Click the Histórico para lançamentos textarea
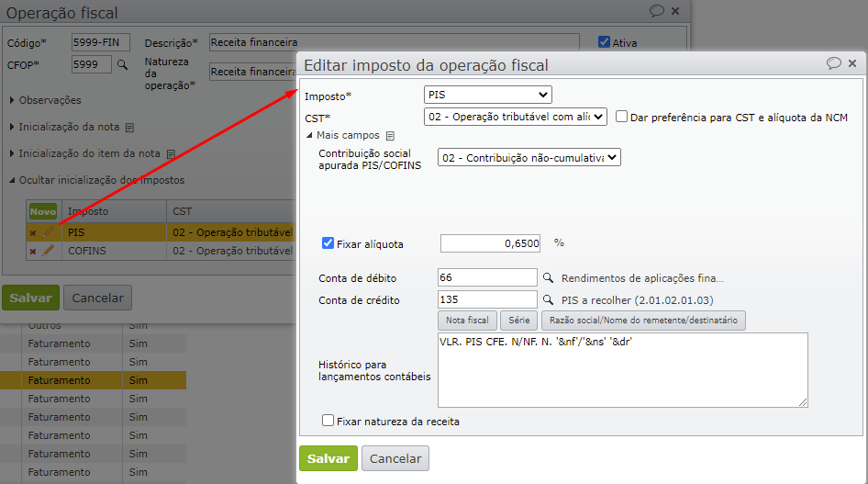The image size is (868, 484). [x=623, y=370]
